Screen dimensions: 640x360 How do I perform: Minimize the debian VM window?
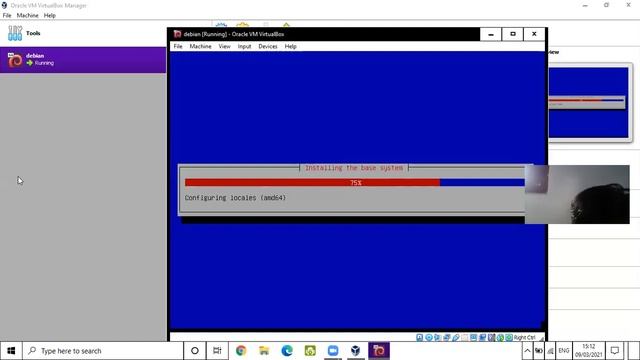tap(491, 34)
